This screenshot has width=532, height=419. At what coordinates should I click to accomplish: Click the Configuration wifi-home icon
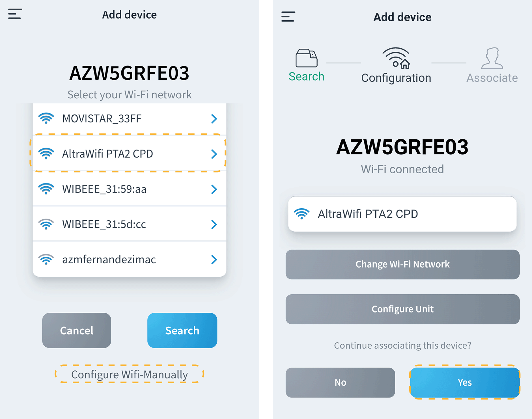tap(396, 58)
